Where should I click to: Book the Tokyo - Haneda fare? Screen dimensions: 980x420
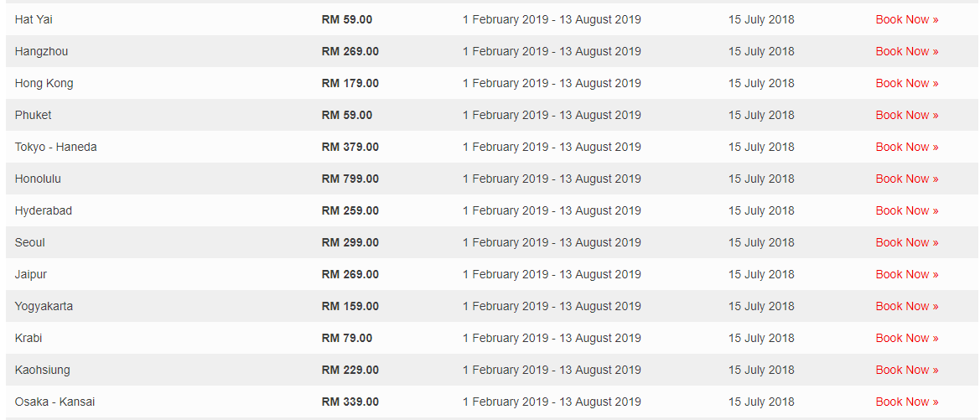[x=906, y=147]
